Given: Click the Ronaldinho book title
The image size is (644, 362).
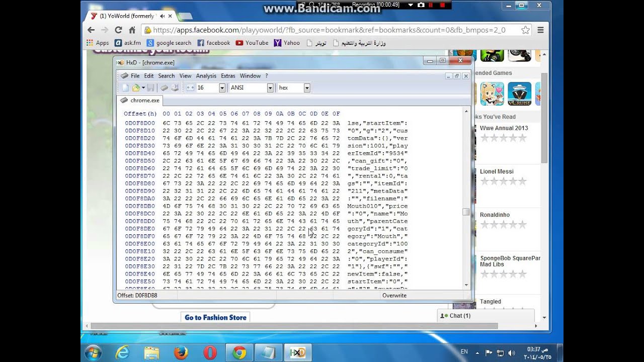Looking at the screenshot, I should [496, 215].
